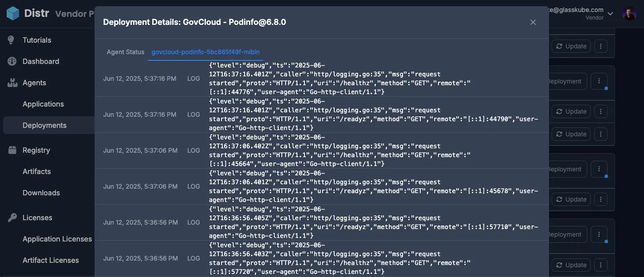Click the log message with remote port 57720
The width and height of the screenshot is (644, 277).
tap(340, 258)
